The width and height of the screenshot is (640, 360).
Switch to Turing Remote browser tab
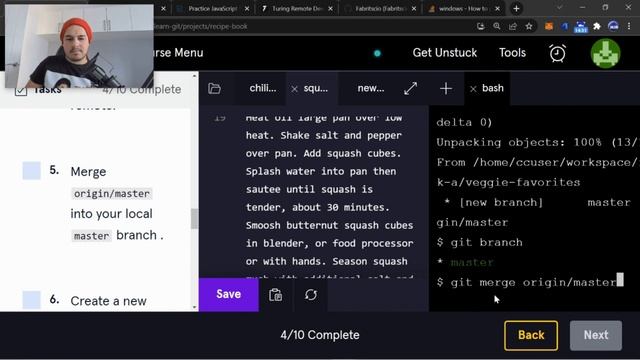(x=293, y=8)
